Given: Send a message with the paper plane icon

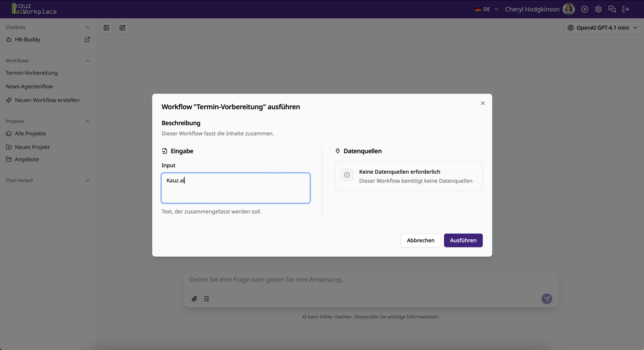Looking at the screenshot, I should [547, 298].
